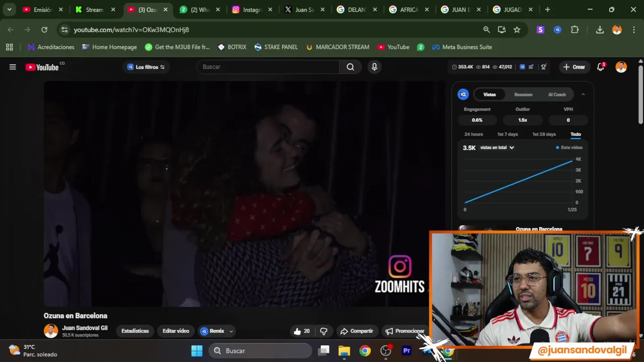Viewport: 644px width, 362px height.
Task: Click the Compartir button
Action: 357,331
